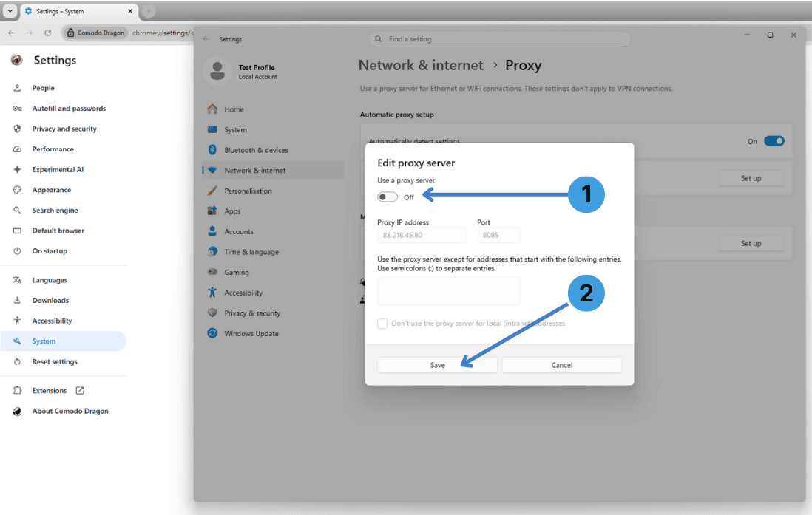Click Save in Edit proxy server dialog
Image resolution: width=812 pixels, height=515 pixels.
[x=437, y=365]
